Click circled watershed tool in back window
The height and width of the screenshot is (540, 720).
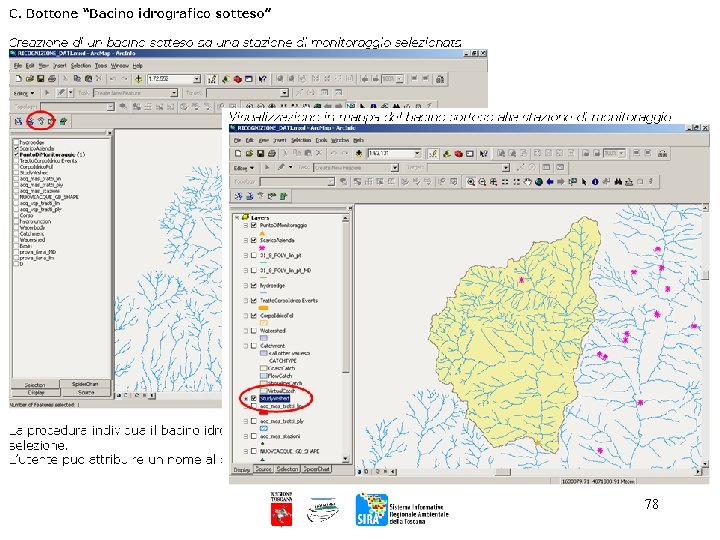tap(41, 121)
